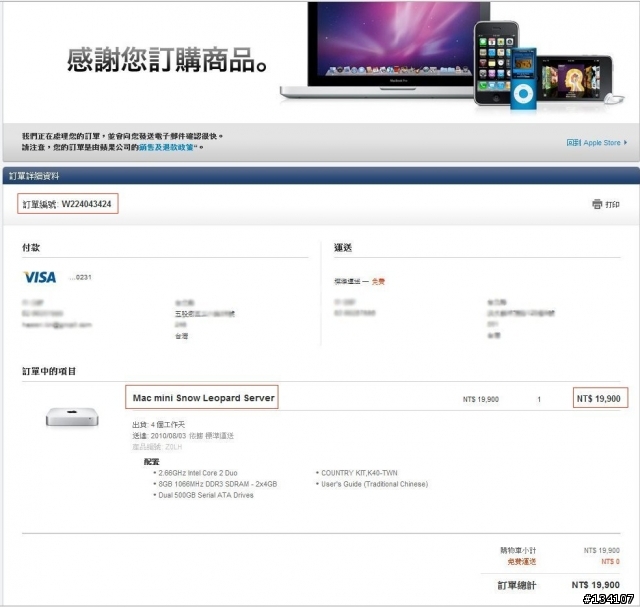Click the Mac mini Snow Leopard Server title
Image resolution: width=640 pixels, height=607 pixels.
coord(203,398)
